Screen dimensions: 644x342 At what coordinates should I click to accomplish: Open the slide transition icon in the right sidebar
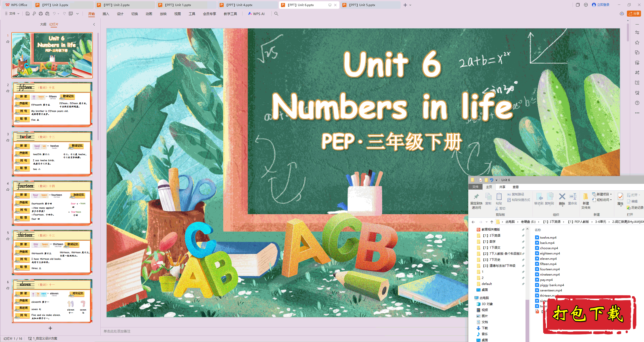click(637, 53)
